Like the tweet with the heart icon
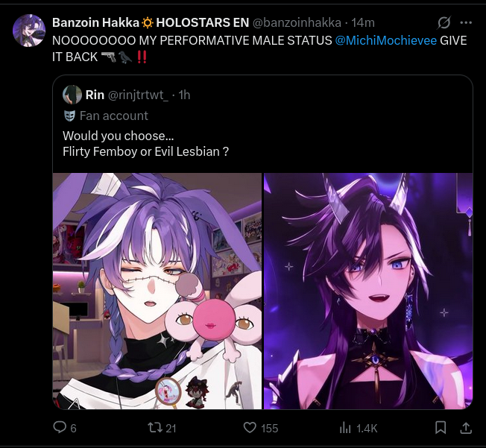Image resolution: width=486 pixels, height=448 pixels. pyautogui.click(x=250, y=428)
